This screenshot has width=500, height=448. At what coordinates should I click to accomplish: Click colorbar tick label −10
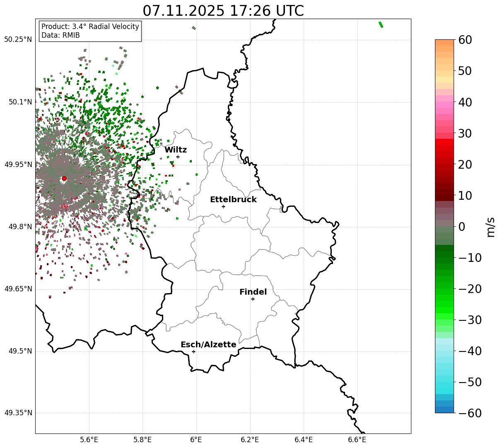[x=470, y=258]
